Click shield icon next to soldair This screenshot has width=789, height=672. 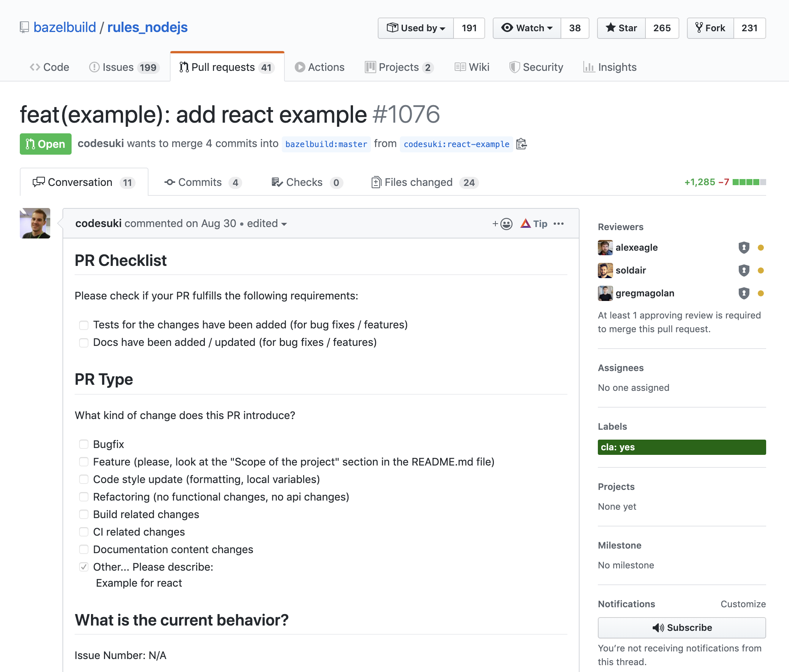click(x=744, y=270)
